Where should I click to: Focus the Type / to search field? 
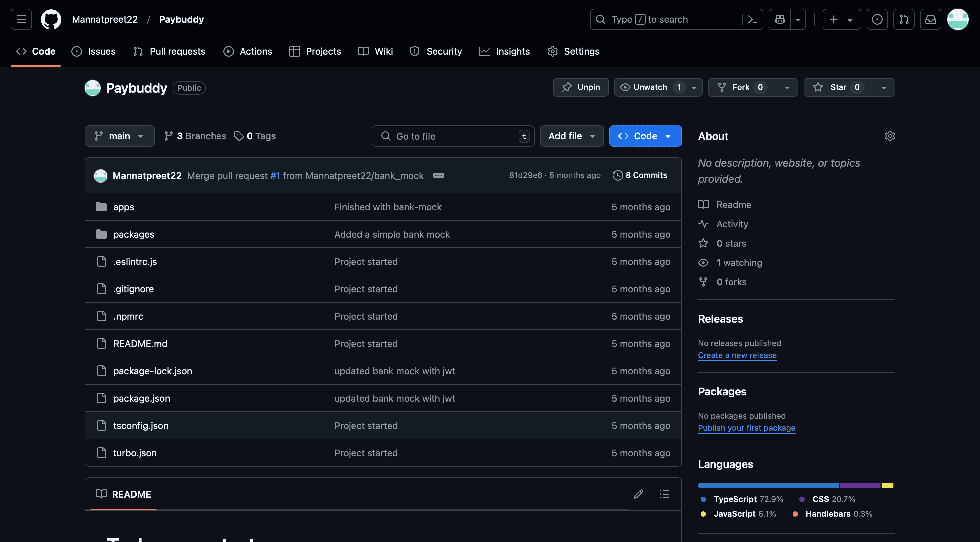(666, 19)
